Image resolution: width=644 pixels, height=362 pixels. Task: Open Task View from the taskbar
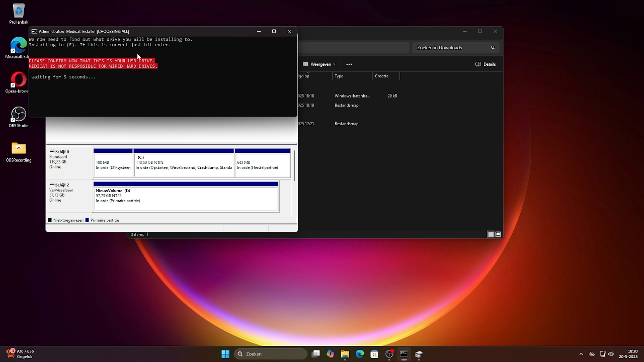tap(316, 354)
